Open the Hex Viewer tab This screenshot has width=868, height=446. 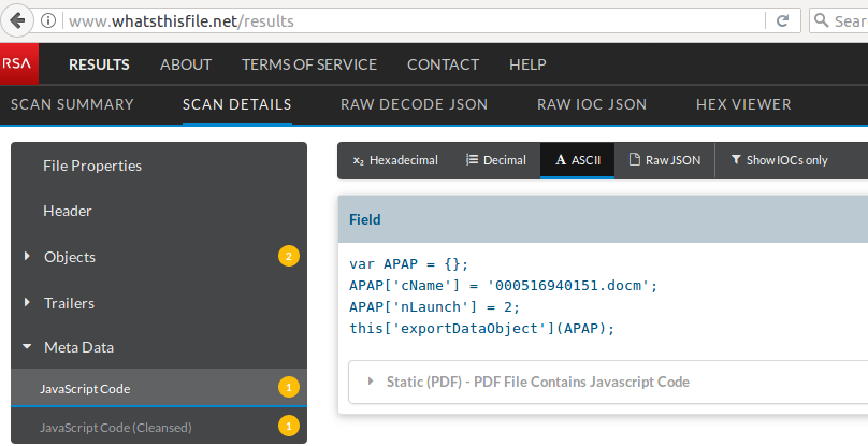[743, 104]
